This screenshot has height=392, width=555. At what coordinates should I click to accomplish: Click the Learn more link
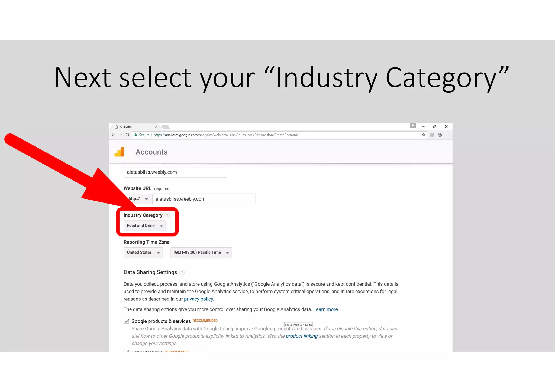coord(326,309)
